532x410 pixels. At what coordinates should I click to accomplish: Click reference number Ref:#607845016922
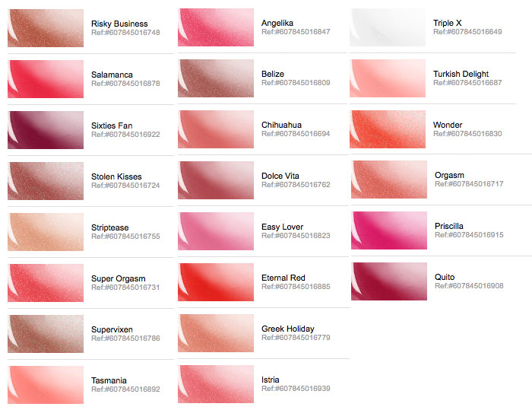125,135
